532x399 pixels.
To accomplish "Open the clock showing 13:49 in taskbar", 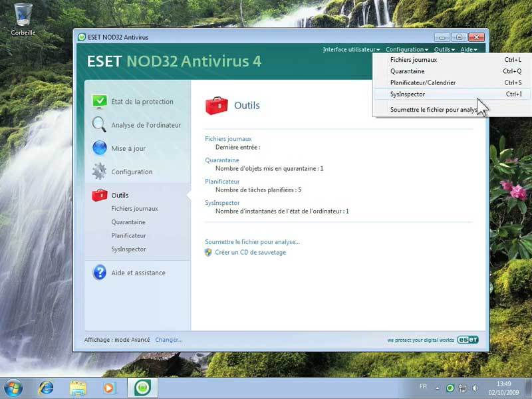I will 503,388.
